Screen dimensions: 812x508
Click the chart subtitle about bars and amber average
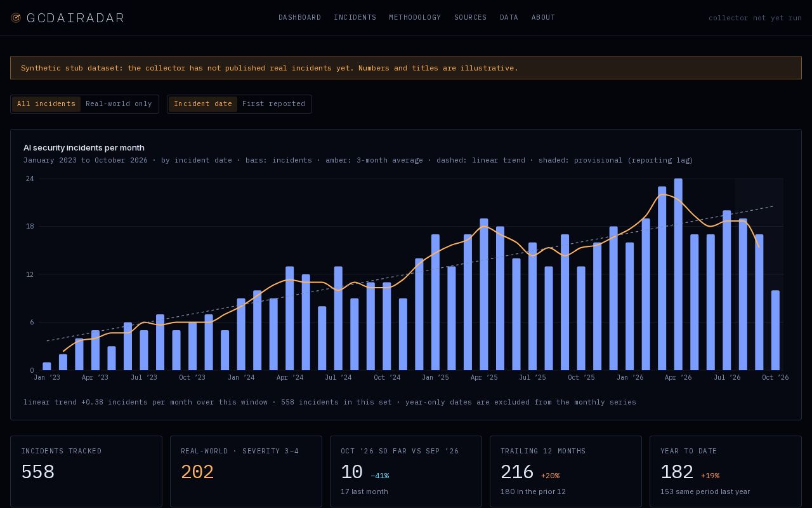pyautogui.click(x=358, y=160)
